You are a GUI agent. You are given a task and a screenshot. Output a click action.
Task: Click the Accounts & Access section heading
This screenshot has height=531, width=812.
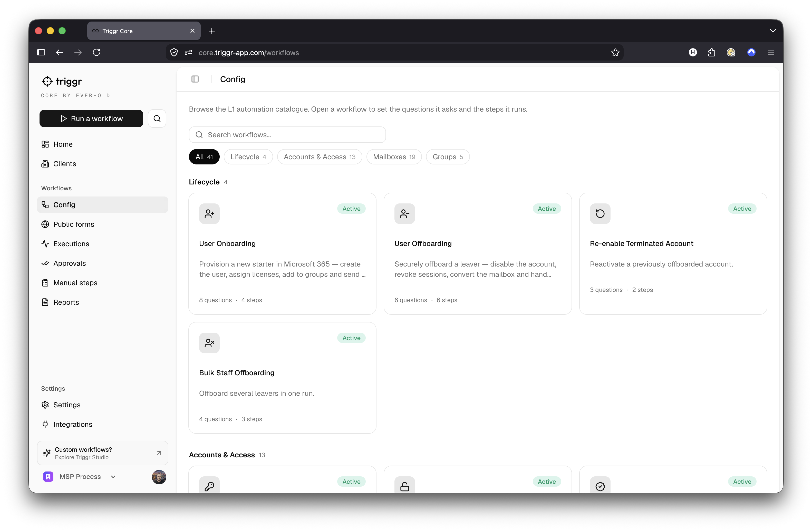pos(222,455)
